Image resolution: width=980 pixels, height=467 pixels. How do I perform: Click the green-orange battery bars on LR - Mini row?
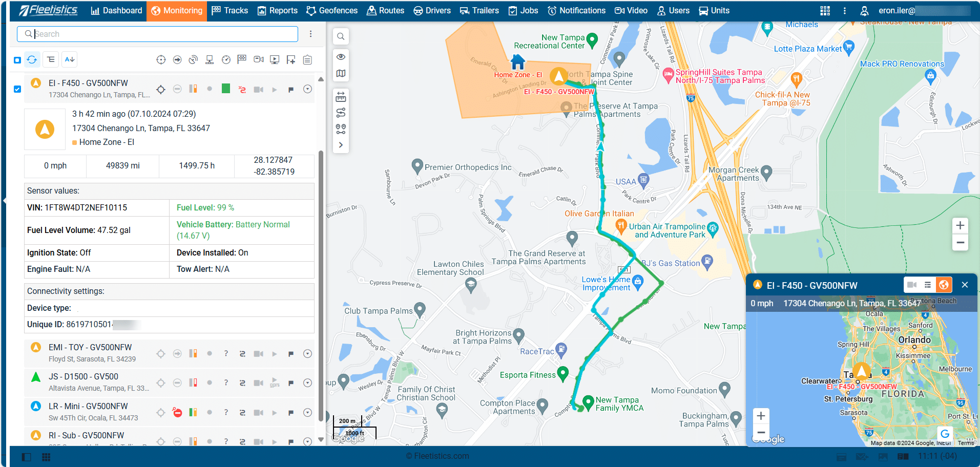(x=193, y=412)
